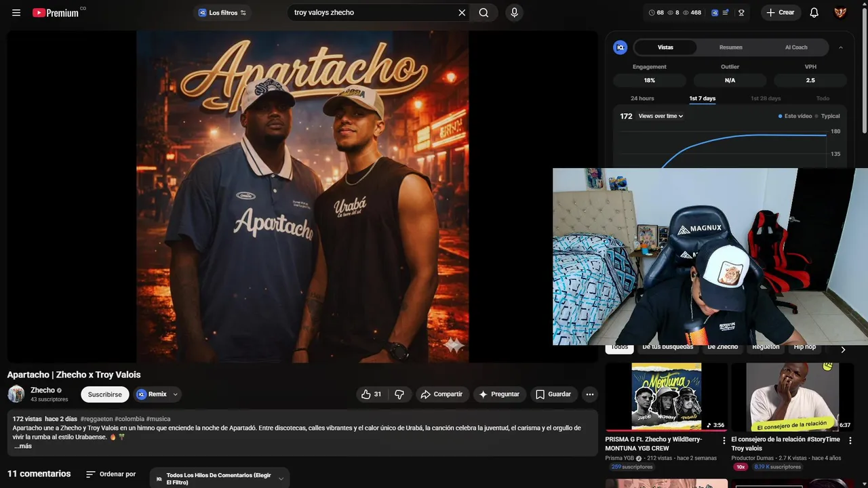Open the Zhecho channel name link

pyautogui.click(x=42, y=390)
